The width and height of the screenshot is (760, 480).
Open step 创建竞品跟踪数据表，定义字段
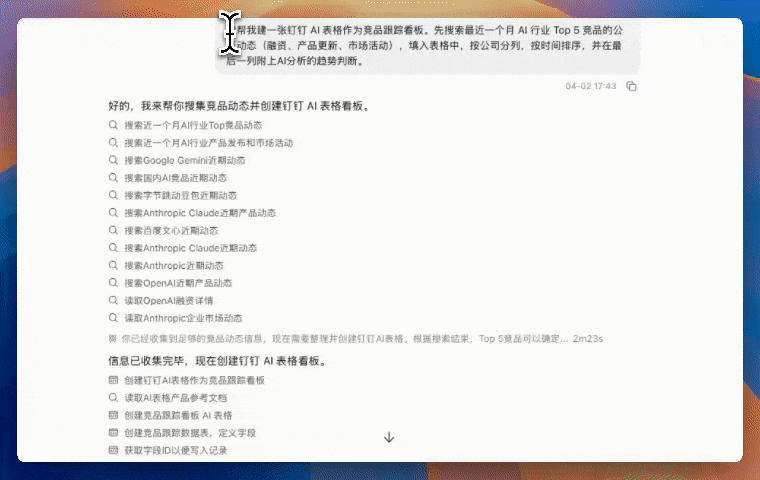[x=190, y=432]
